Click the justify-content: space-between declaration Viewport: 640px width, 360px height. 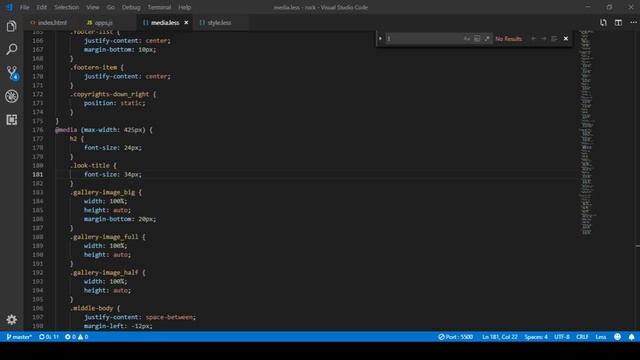[140, 317]
